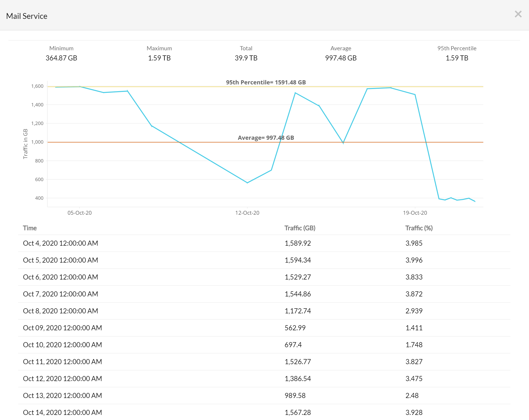Click the Oct 09, 2020 traffic value 562.99
Viewport: 529px width, 420px height.
click(295, 328)
